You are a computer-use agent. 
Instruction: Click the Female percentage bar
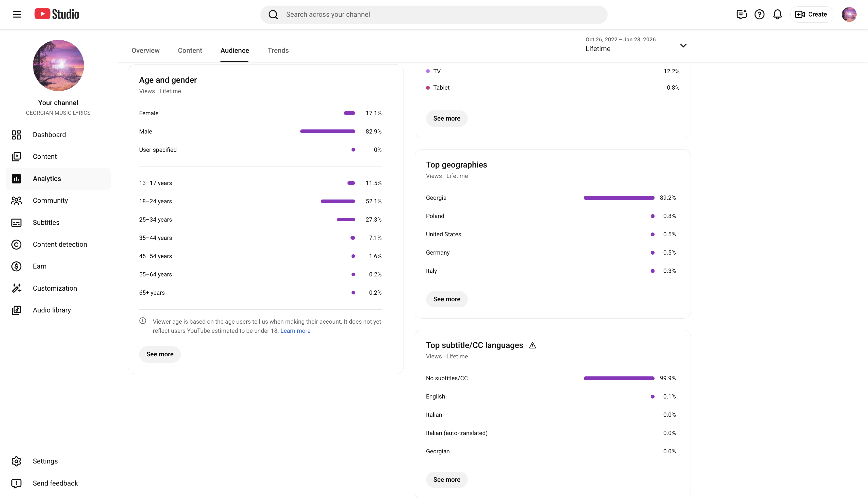coord(349,113)
